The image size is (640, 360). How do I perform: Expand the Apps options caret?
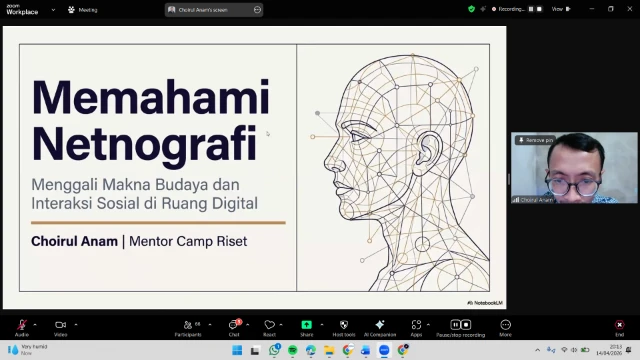click(x=428, y=325)
